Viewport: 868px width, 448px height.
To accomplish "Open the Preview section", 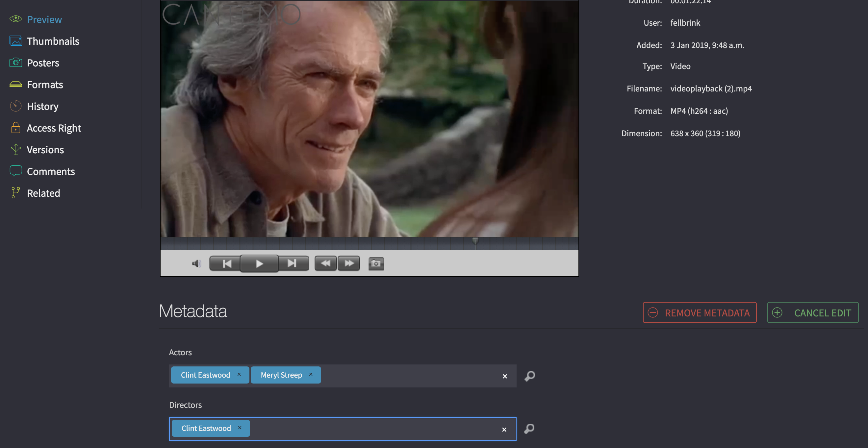I will pos(44,19).
